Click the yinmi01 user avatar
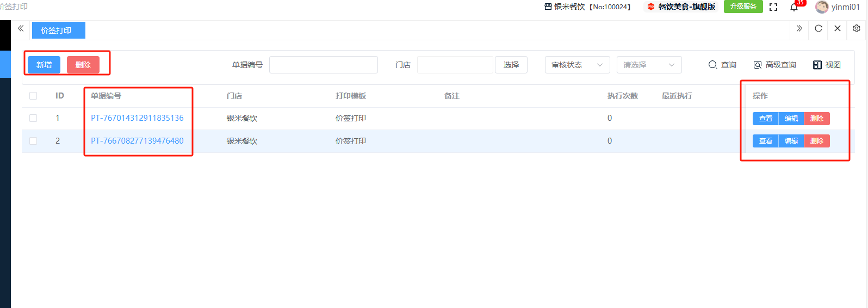Screen dimensions: 868x308 pyautogui.click(x=822, y=7)
